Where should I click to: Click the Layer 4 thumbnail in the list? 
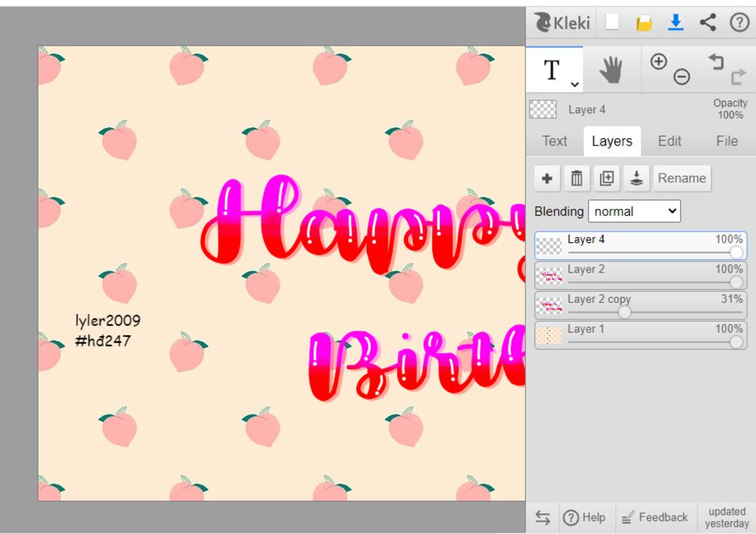(x=549, y=245)
